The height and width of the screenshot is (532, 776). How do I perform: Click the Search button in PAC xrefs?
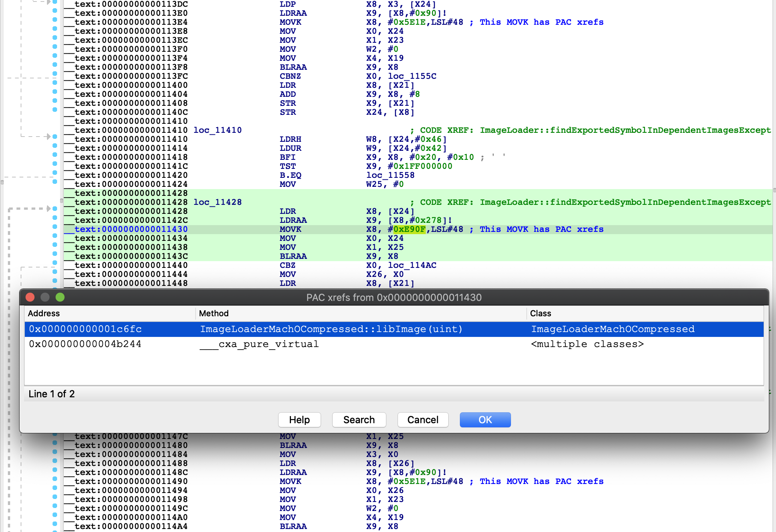(x=359, y=420)
